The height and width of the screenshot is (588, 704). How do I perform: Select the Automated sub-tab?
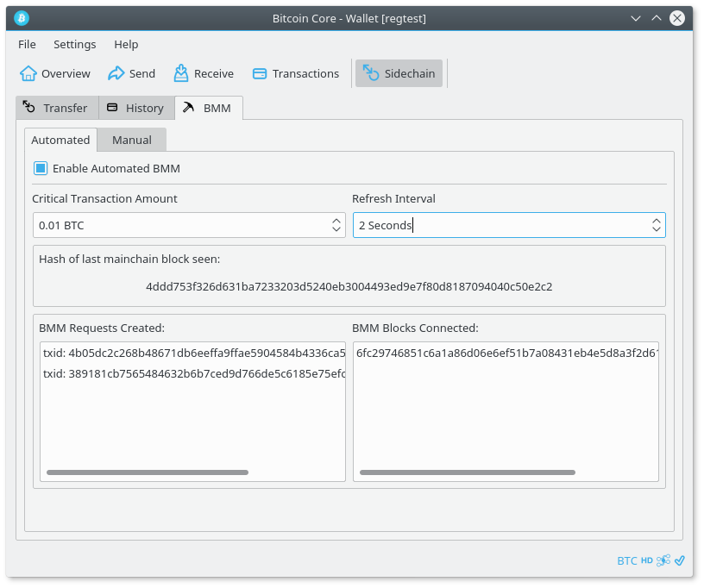pos(60,140)
